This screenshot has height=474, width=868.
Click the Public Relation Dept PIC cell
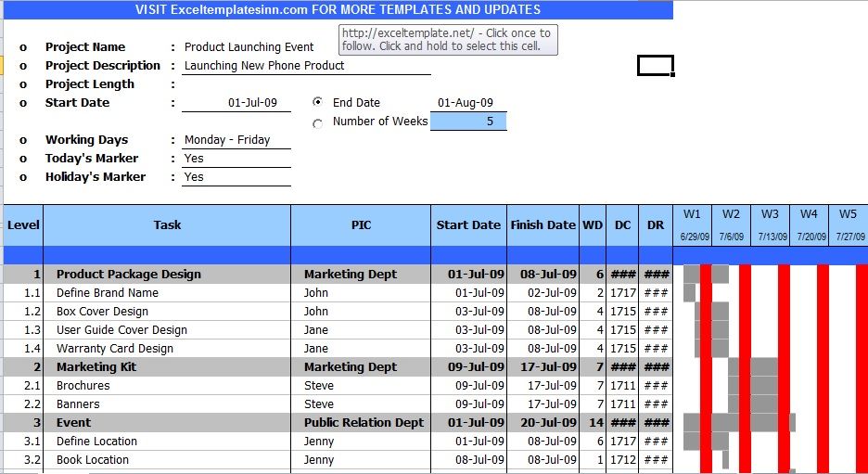pos(361,422)
